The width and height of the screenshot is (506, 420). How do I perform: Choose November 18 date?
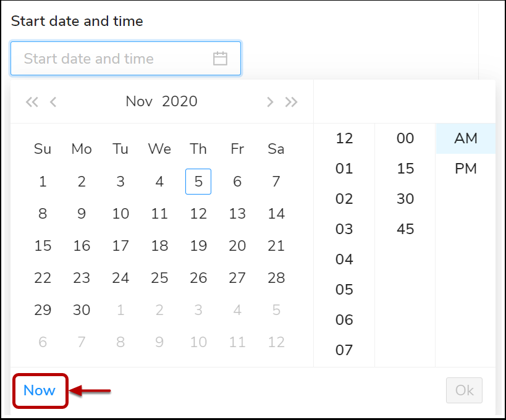click(x=159, y=246)
